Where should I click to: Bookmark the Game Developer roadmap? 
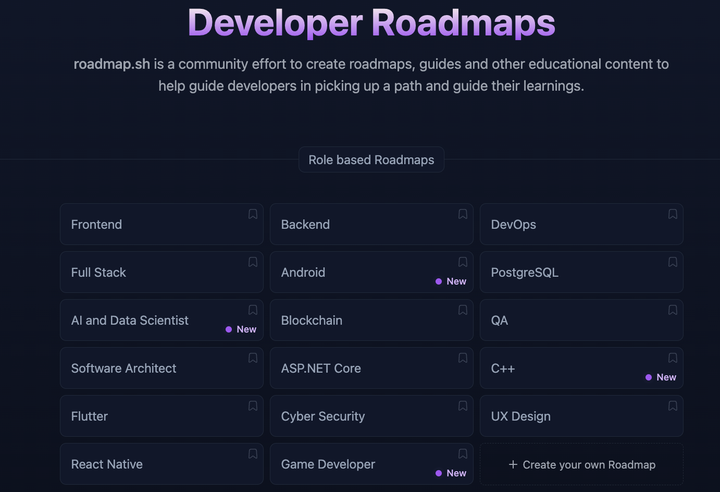(462, 454)
